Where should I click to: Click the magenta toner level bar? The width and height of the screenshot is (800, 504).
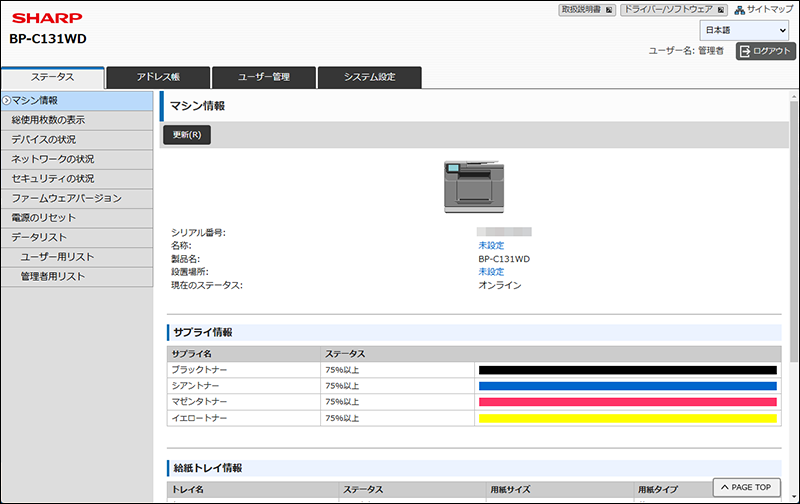pyautogui.click(x=628, y=402)
